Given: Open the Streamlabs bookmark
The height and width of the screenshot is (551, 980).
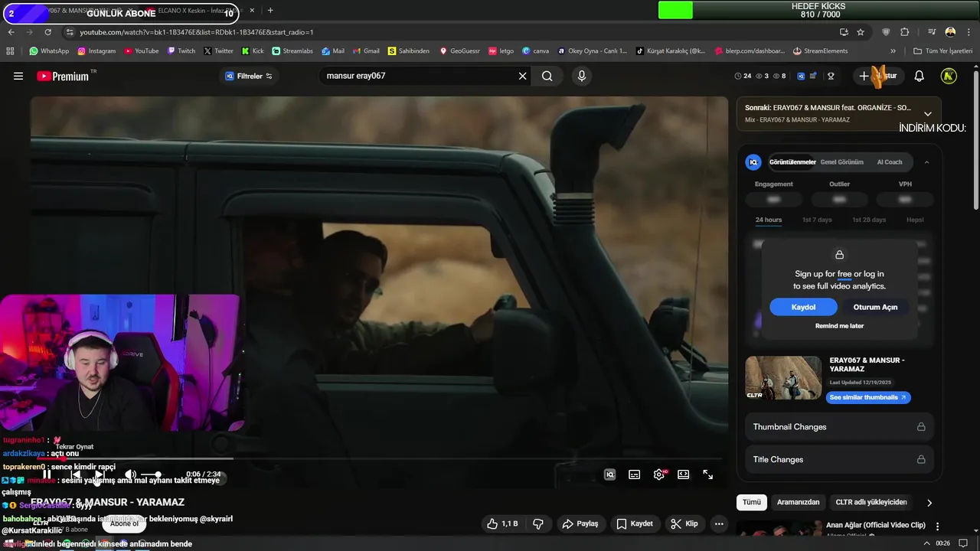Looking at the screenshot, I should [x=292, y=51].
